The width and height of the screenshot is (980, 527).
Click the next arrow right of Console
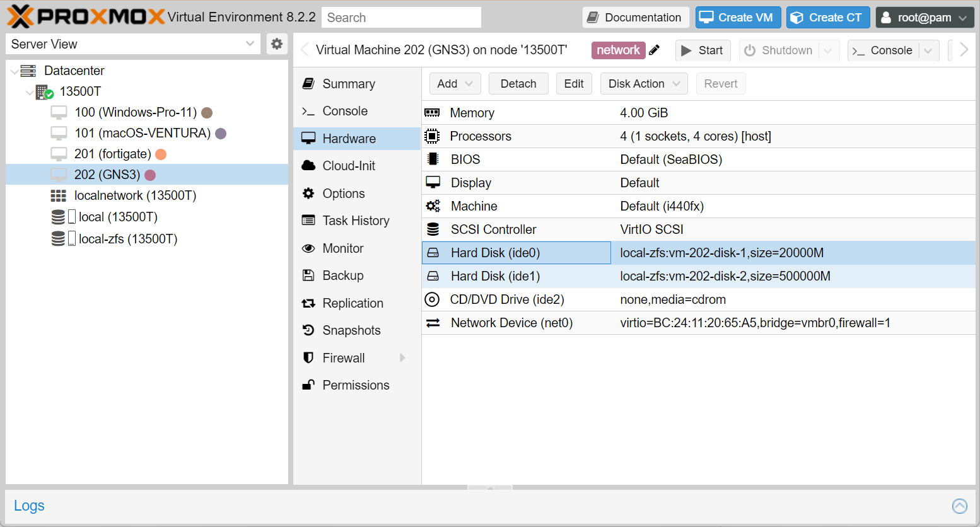coord(963,50)
